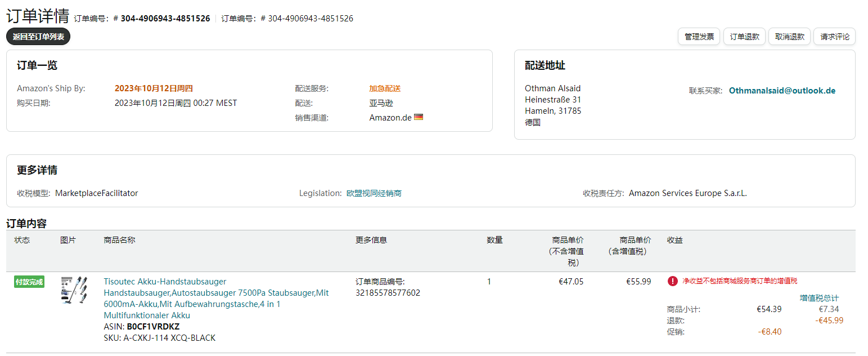Click the 请求评论 button

[x=835, y=37]
